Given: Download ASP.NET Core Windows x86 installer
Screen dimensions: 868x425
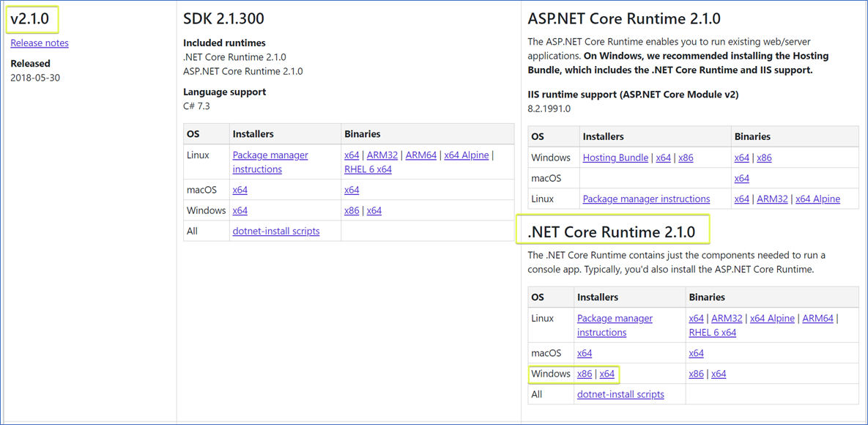Looking at the screenshot, I should click(x=686, y=158).
